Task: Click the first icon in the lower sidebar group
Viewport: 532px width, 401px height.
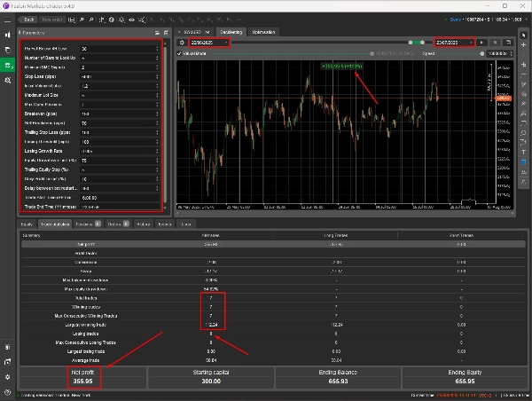Action: click(x=7, y=347)
